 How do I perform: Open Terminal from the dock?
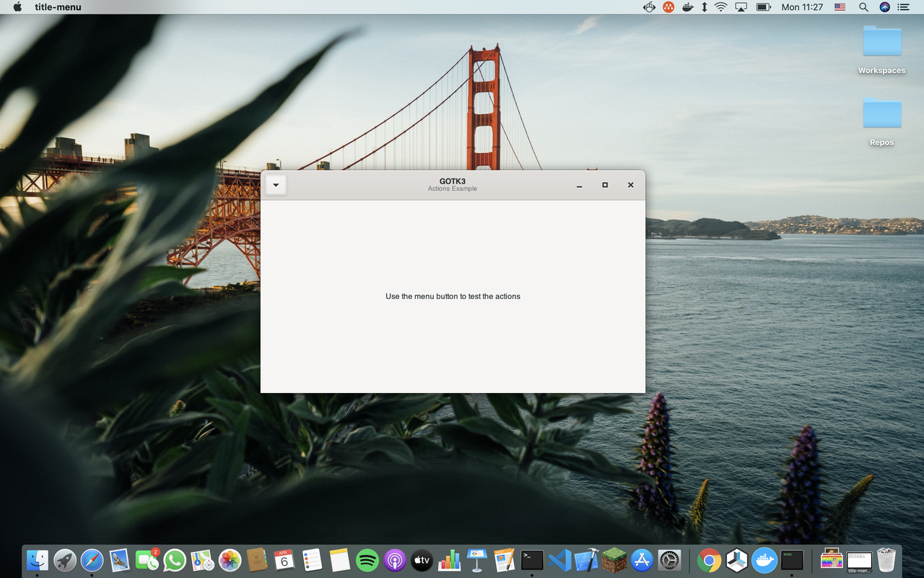[532, 560]
